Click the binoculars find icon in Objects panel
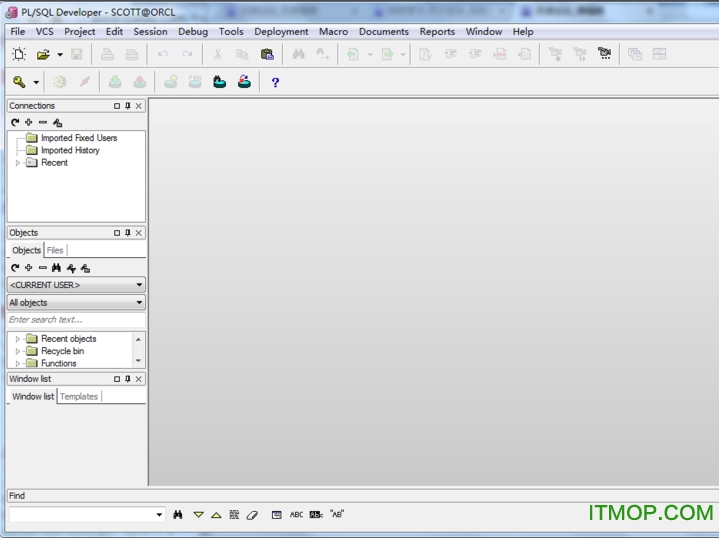The height and width of the screenshot is (538, 719). (x=56, y=268)
